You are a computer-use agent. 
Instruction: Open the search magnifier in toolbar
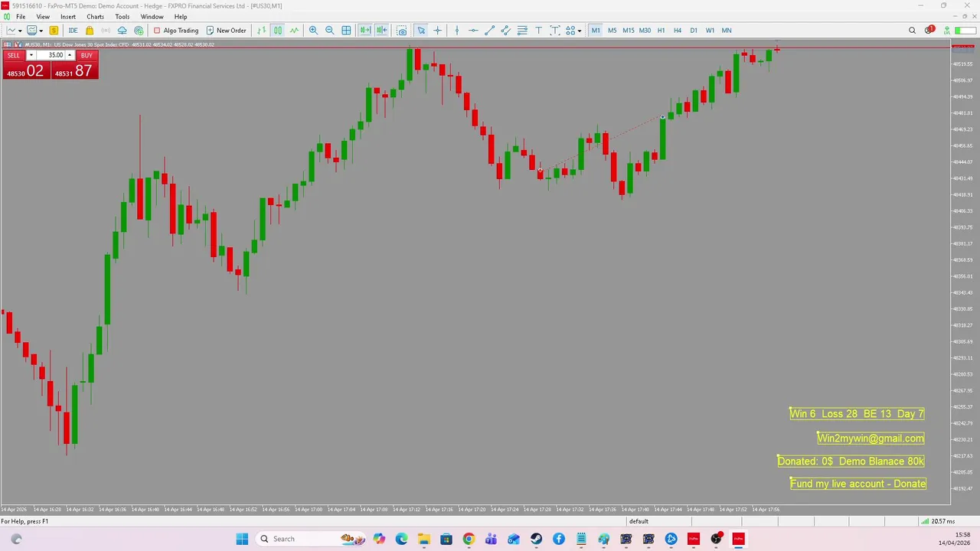912,31
